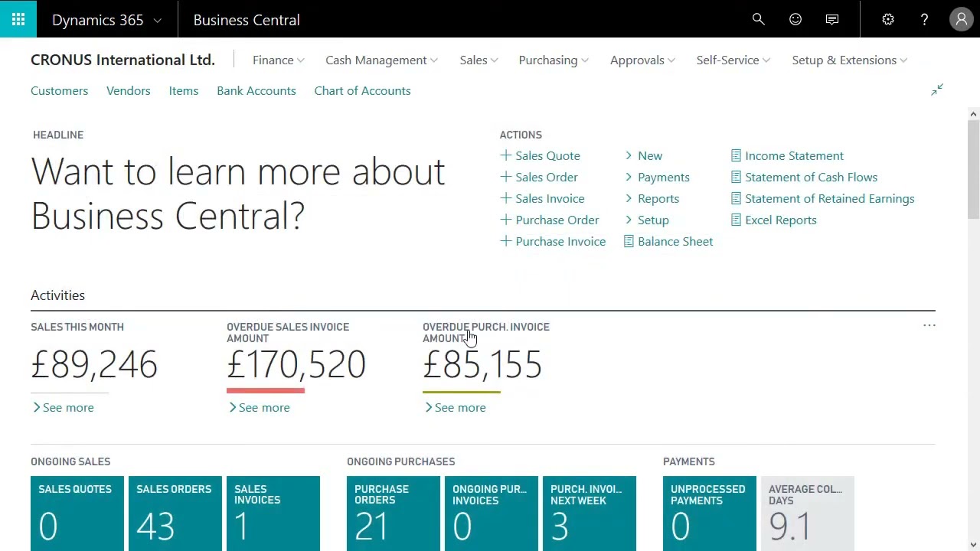Click the vertical scrollbar up arrow
Viewport: 980px width, 551px height.
(x=973, y=115)
